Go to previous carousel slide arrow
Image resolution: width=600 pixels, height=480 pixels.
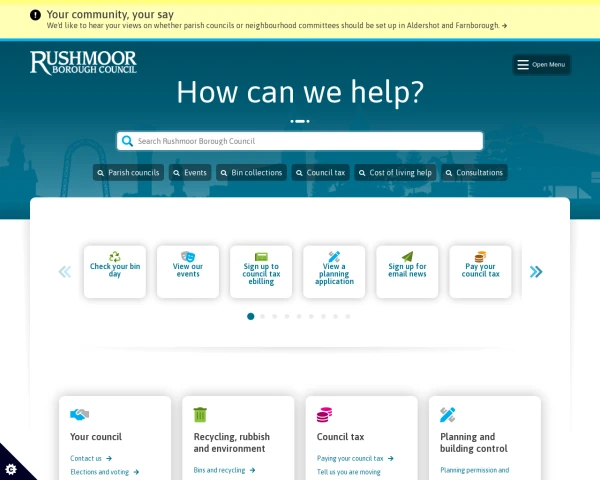click(x=65, y=272)
